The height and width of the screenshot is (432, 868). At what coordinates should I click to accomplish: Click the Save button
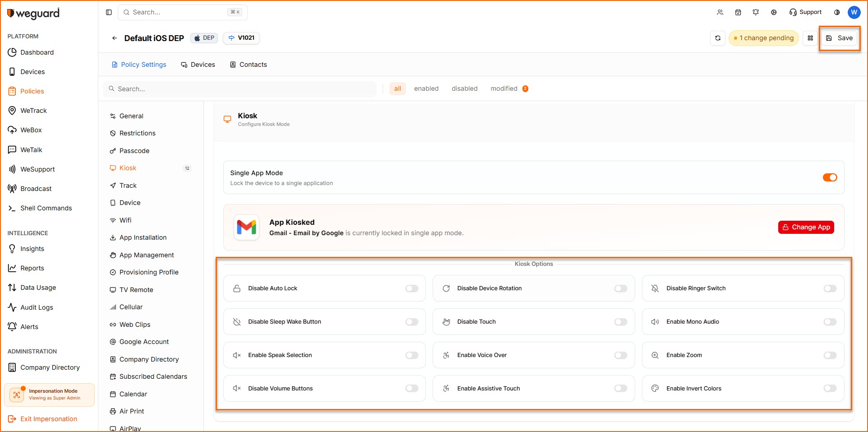[x=840, y=38]
